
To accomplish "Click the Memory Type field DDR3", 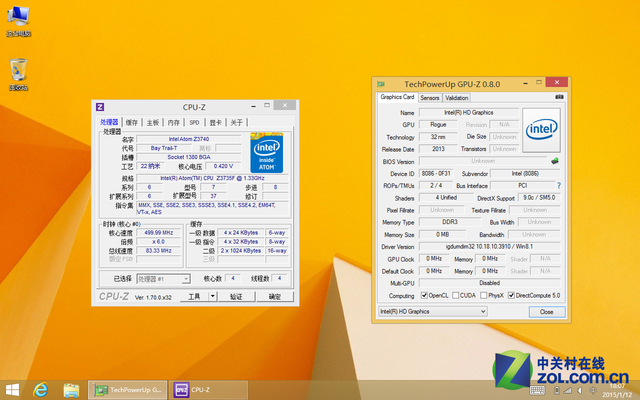I will [x=450, y=222].
